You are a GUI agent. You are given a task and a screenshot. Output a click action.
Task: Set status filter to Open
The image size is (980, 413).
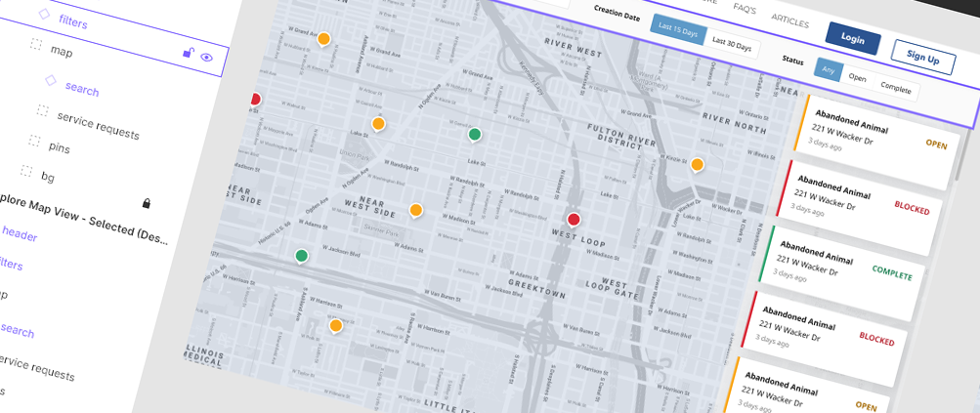tap(858, 78)
